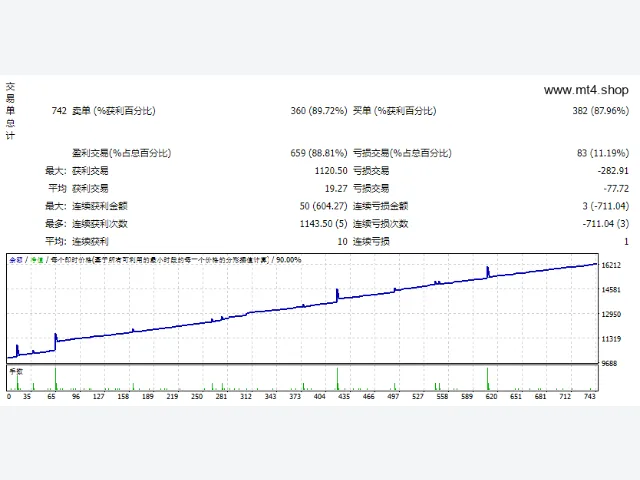Click the 312 trade-number axis label
The width and height of the screenshot is (640, 480).
[x=246, y=396]
